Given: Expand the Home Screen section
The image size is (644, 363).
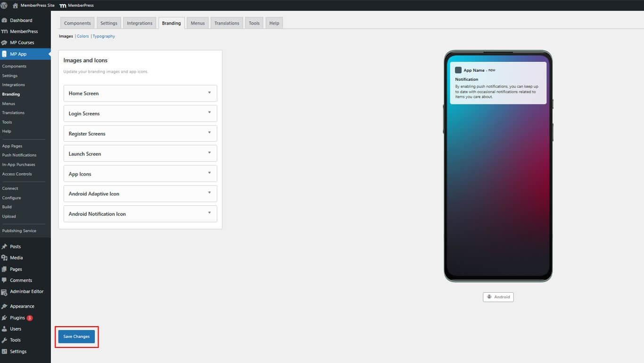Looking at the screenshot, I should pos(140,93).
